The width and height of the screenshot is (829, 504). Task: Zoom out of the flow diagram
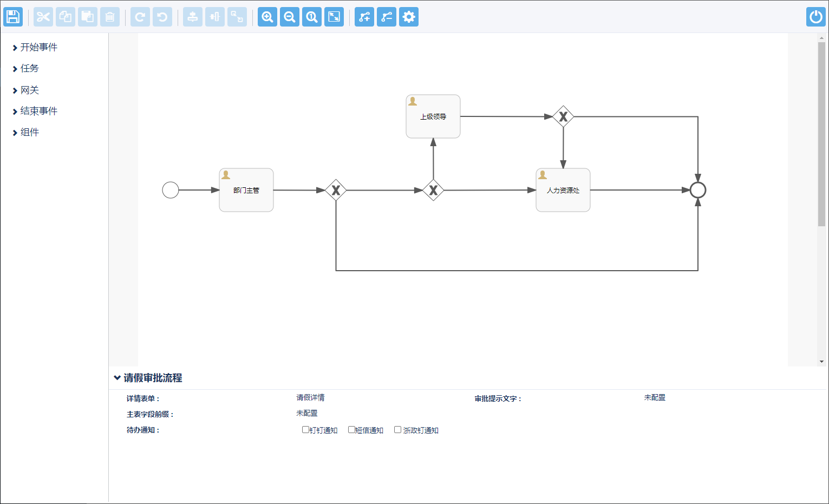click(x=290, y=17)
